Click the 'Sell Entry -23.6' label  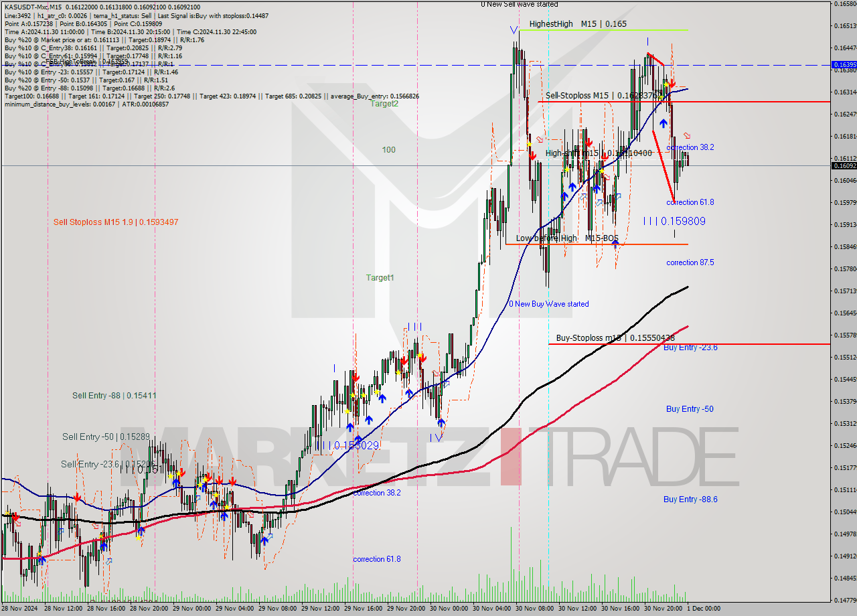[108, 464]
